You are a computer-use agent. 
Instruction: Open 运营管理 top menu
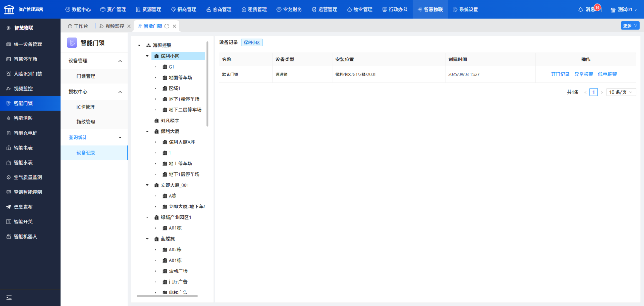tap(324, 9)
